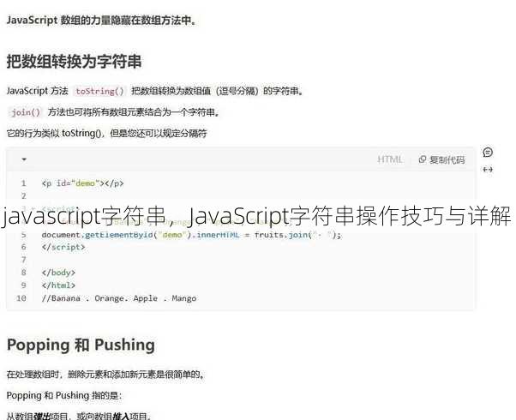This screenshot has width=516, height=420.
Task: Select code line 1 with p id demo
Action: click(x=82, y=183)
